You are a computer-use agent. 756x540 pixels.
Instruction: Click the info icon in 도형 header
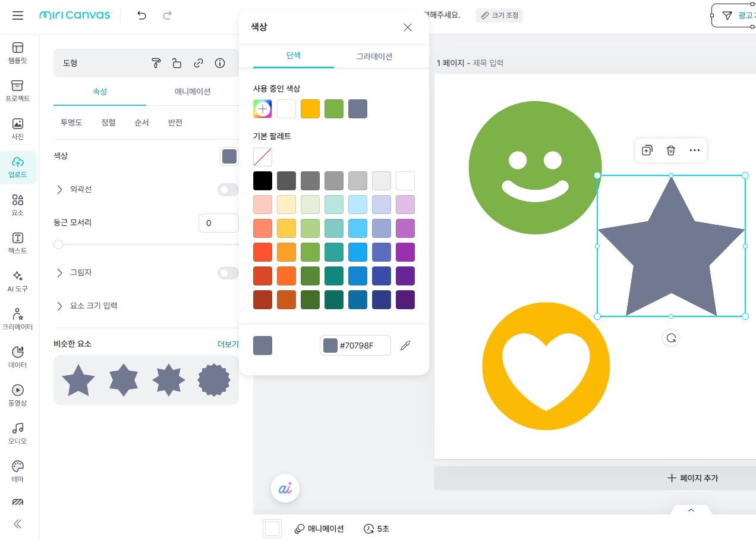tap(220, 63)
